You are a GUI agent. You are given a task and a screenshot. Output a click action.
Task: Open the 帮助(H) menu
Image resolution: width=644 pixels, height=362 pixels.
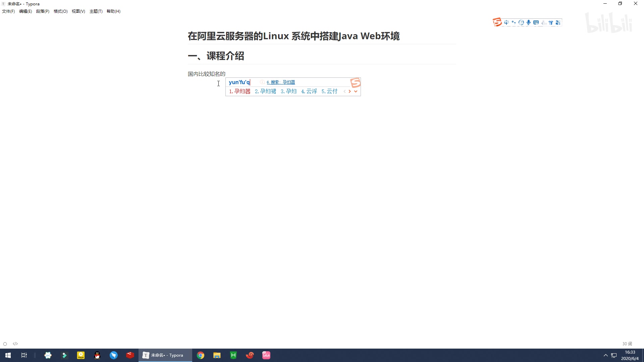[114, 11]
